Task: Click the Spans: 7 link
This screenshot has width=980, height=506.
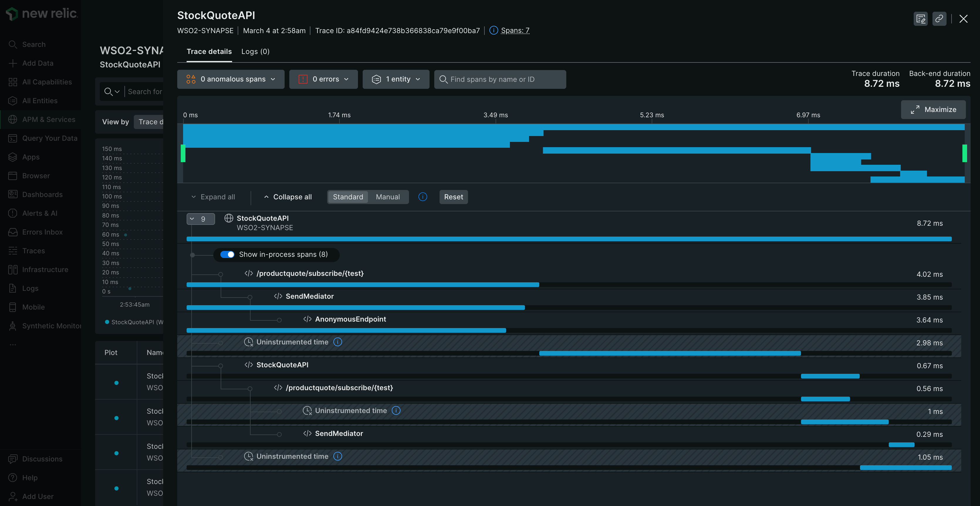Action: tap(515, 30)
